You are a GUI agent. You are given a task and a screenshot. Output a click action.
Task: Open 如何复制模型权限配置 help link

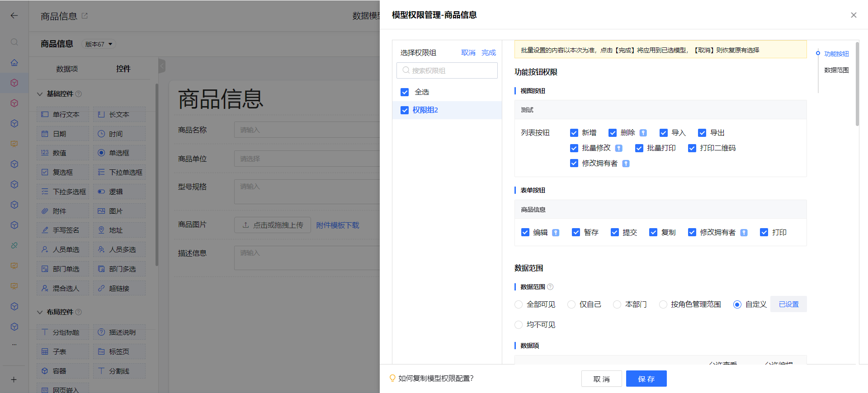click(x=436, y=379)
